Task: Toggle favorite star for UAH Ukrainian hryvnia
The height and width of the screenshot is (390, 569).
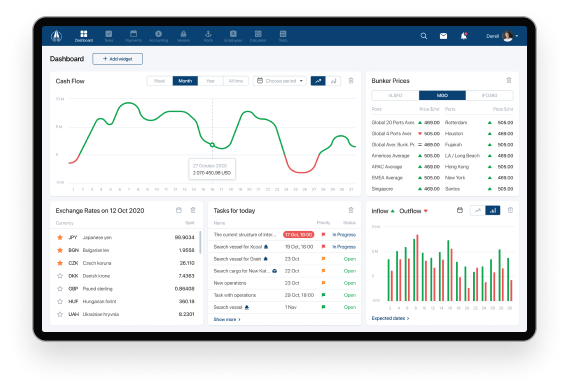Action: click(x=60, y=314)
